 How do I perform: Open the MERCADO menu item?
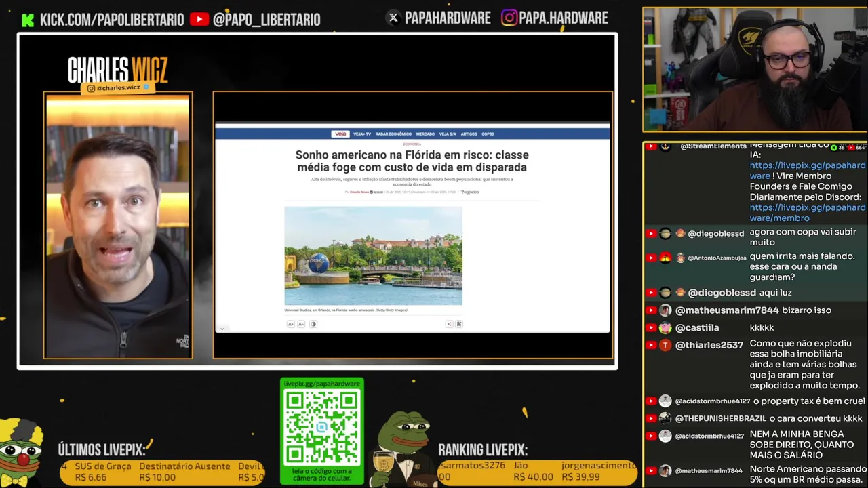click(425, 134)
